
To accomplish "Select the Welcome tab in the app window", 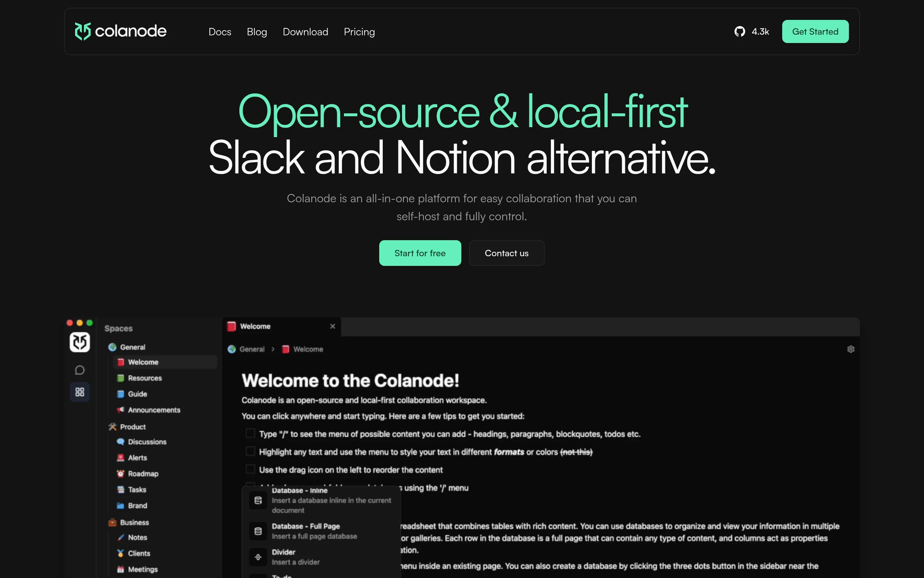I will pos(281,327).
